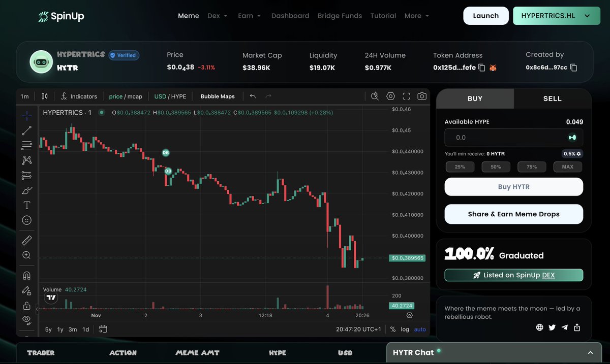The width and height of the screenshot is (610, 364).
Task: Toggle percent scale mode
Action: [393, 329]
